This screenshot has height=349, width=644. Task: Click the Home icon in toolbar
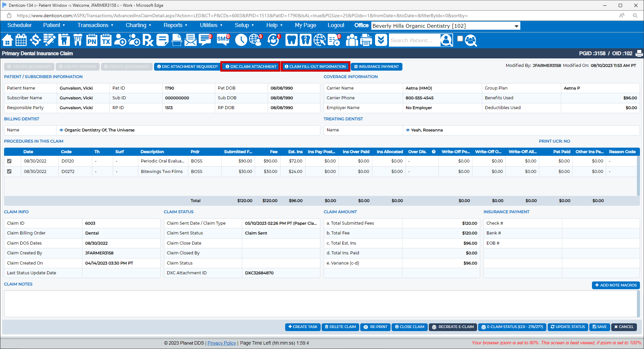click(7, 40)
